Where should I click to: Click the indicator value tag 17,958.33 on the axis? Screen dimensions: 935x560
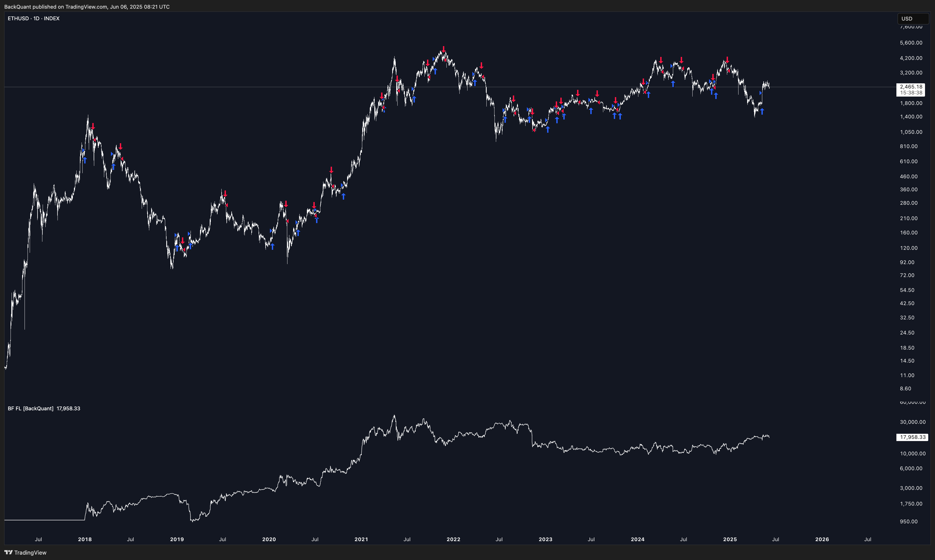tap(912, 437)
